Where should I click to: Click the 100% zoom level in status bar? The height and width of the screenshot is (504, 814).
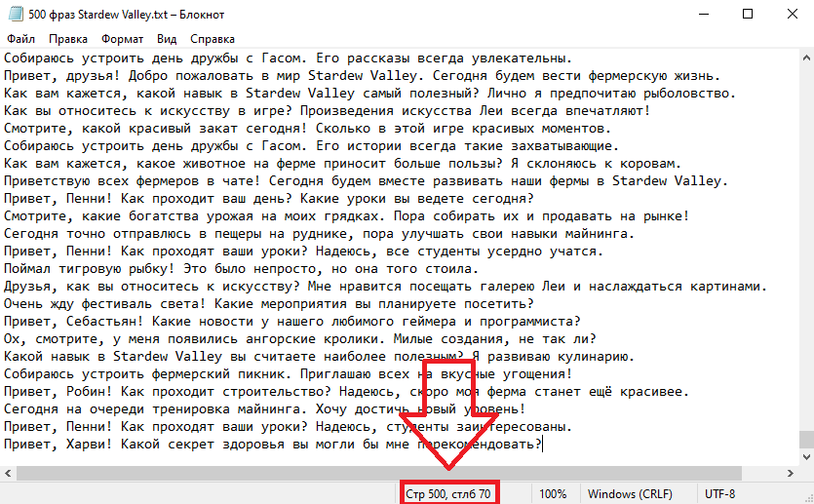coord(553,494)
